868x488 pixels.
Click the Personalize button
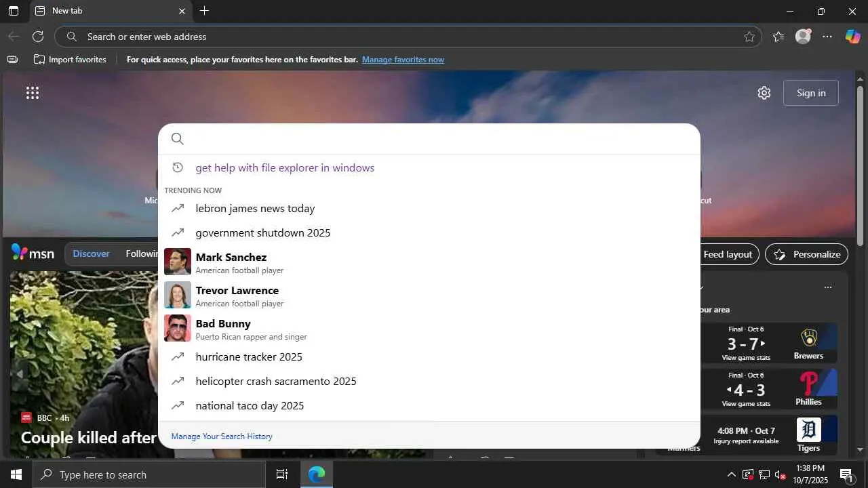(x=806, y=254)
